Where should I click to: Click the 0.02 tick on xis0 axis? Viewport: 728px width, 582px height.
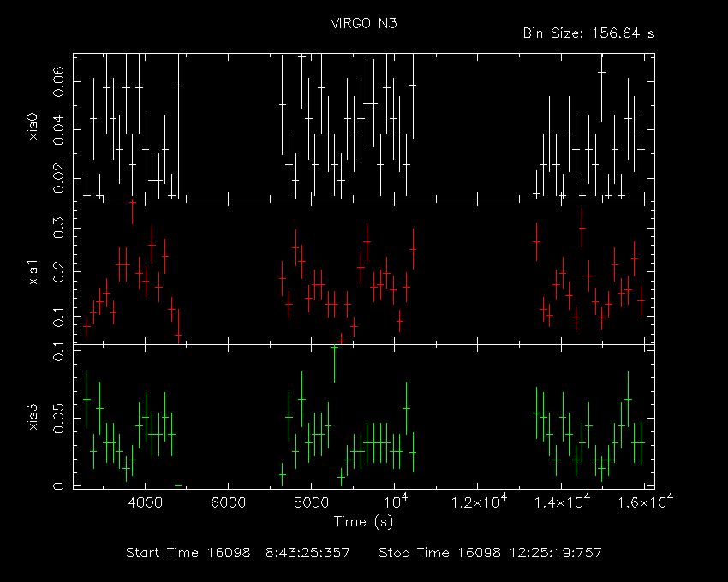pos(58,178)
